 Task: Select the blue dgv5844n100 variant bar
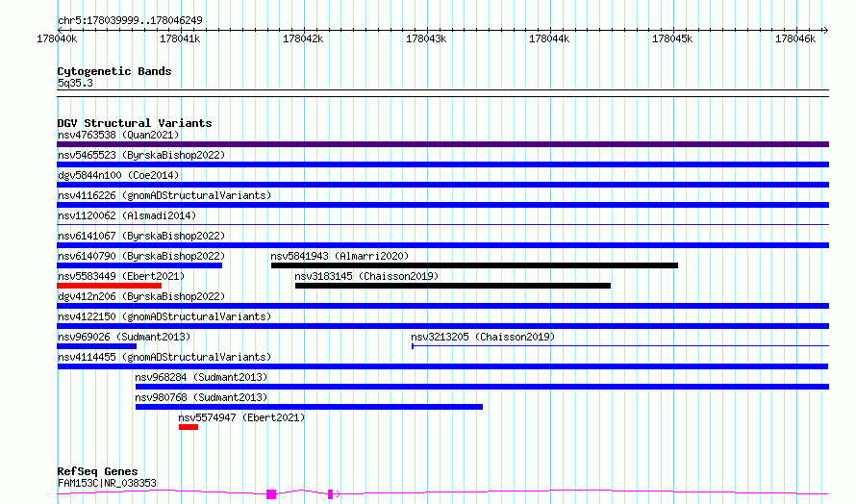tap(442, 185)
